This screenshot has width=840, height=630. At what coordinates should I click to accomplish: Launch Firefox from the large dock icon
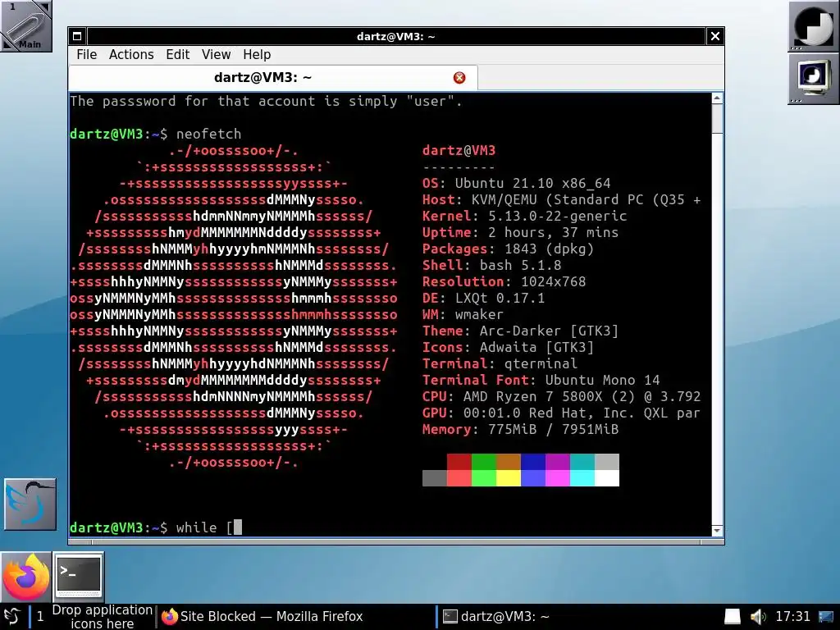pyautogui.click(x=25, y=577)
